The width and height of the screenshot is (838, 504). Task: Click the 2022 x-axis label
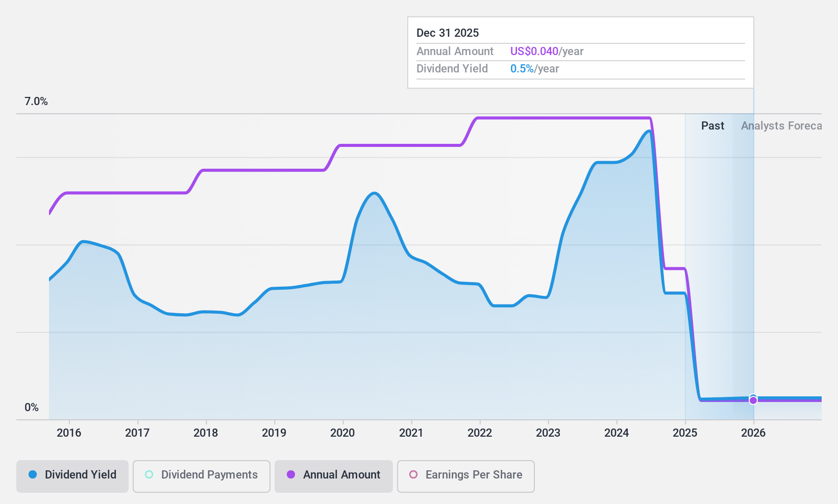[480, 433]
